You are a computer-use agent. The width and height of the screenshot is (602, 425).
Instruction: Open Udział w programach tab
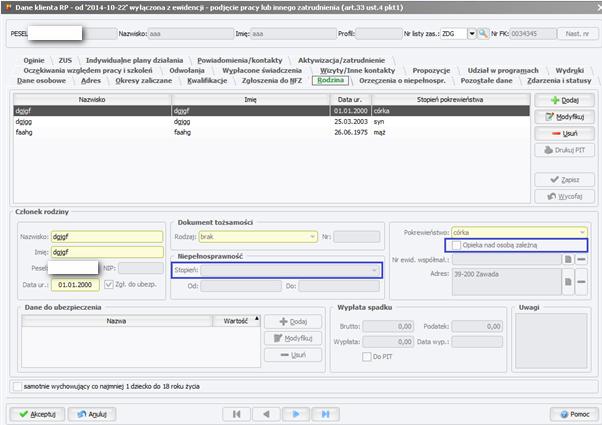pos(503,71)
